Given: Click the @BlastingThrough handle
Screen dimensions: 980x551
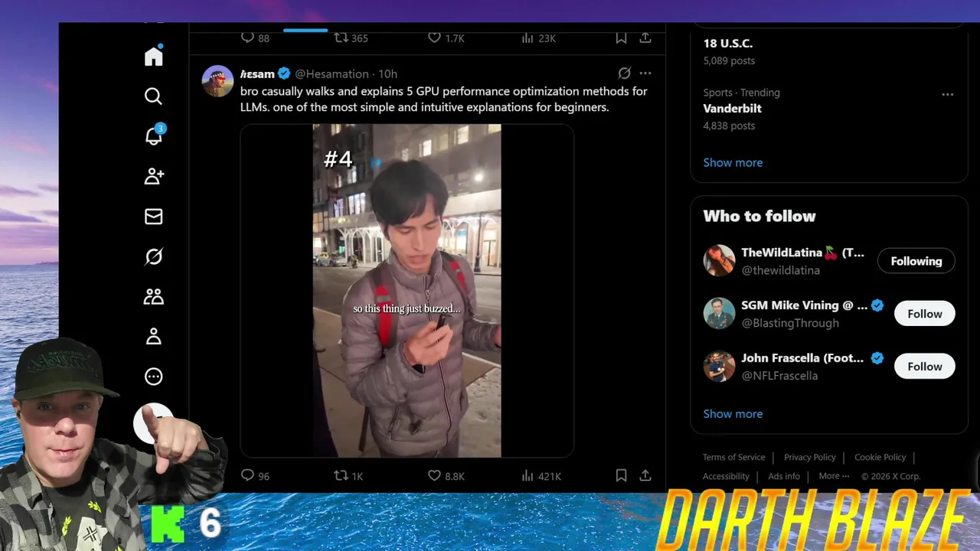Looking at the screenshot, I should pyautogui.click(x=790, y=323).
